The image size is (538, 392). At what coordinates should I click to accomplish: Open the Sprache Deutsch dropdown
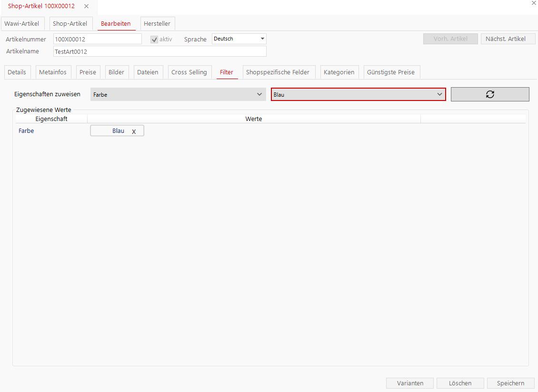[239, 39]
